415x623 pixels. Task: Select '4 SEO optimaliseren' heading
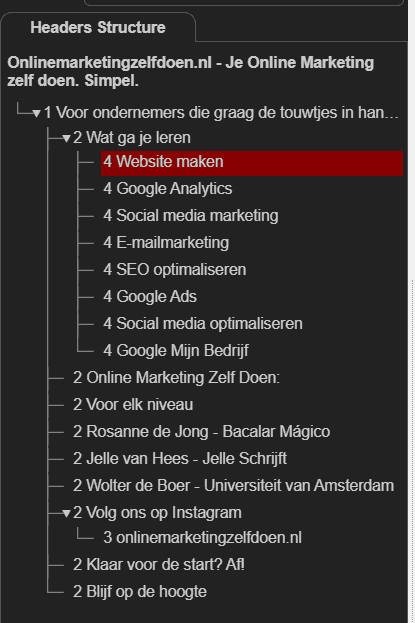(175, 269)
